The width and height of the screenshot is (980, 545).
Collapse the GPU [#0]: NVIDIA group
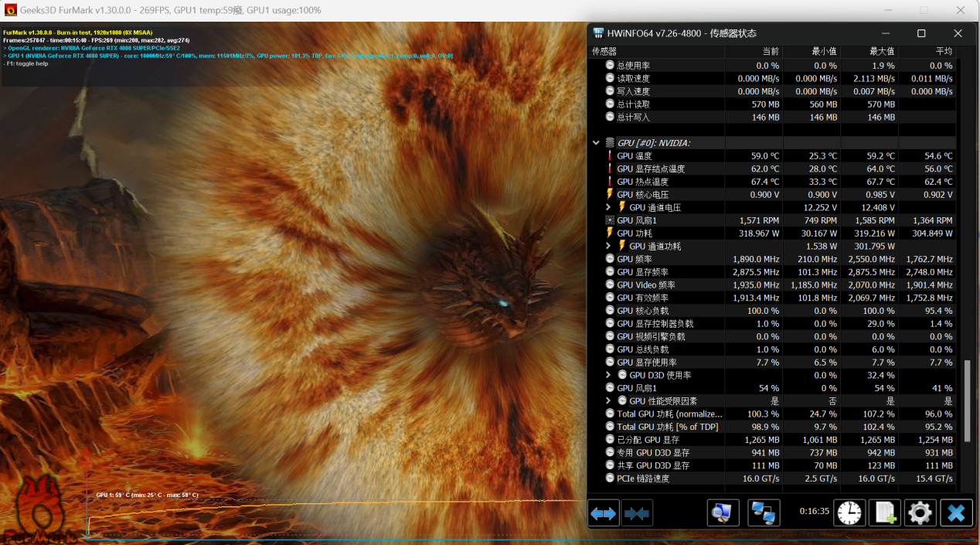[596, 143]
